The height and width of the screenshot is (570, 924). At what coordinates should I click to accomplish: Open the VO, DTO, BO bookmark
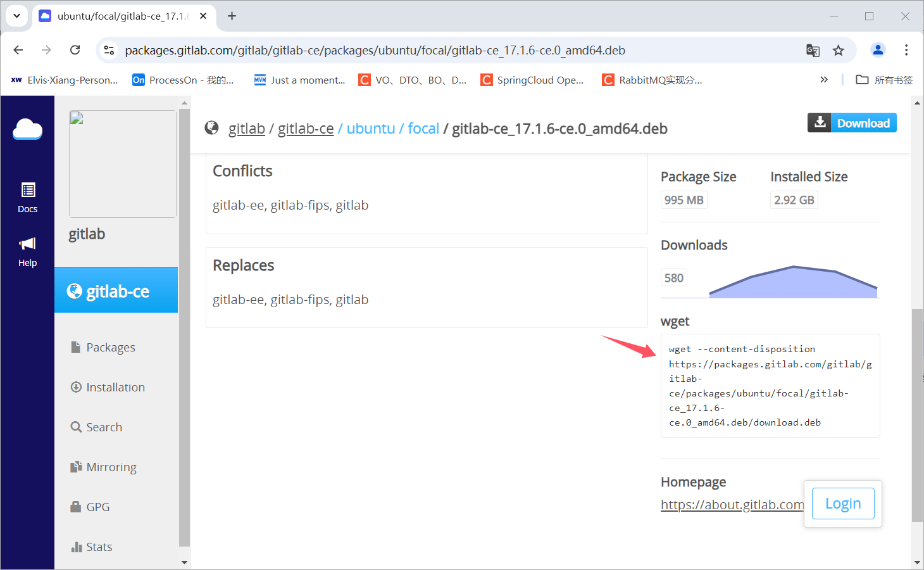coord(413,80)
